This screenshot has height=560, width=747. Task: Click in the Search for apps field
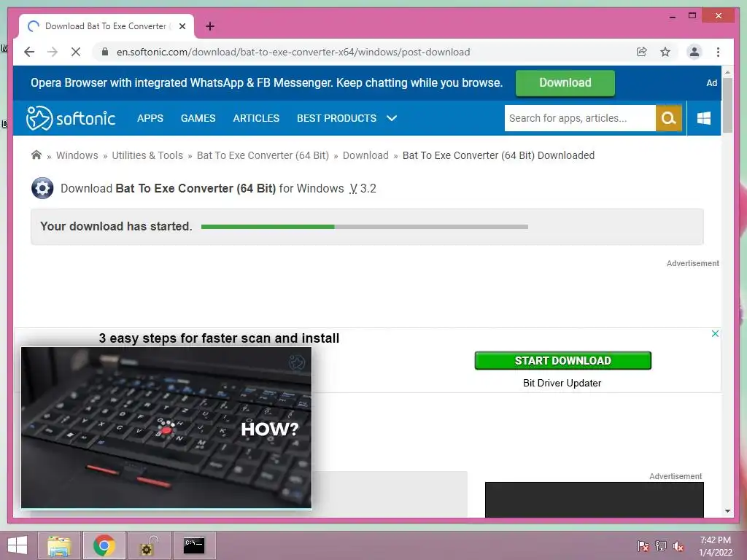[x=580, y=118]
